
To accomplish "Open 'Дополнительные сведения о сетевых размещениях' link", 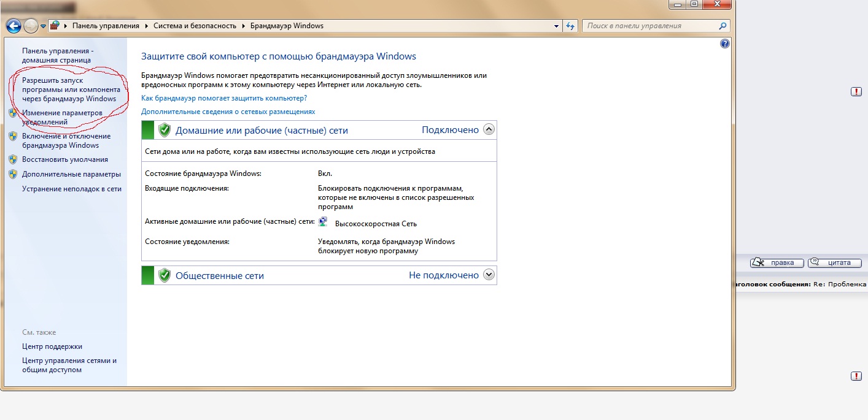I will tap(228, 112).
